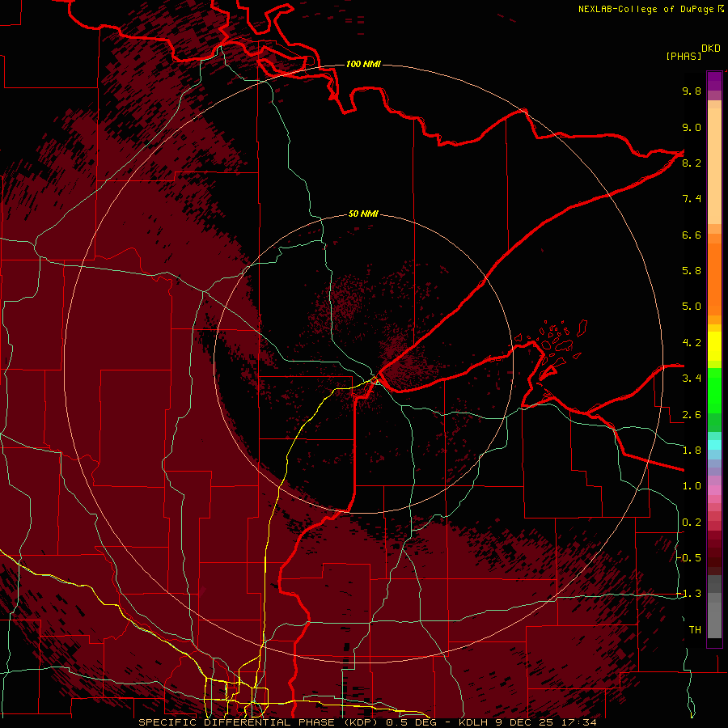Click the 6.6 value on the scale
The width and height of the screenshot is (728, 728).
pyautogui.click(x=692, y=235)
